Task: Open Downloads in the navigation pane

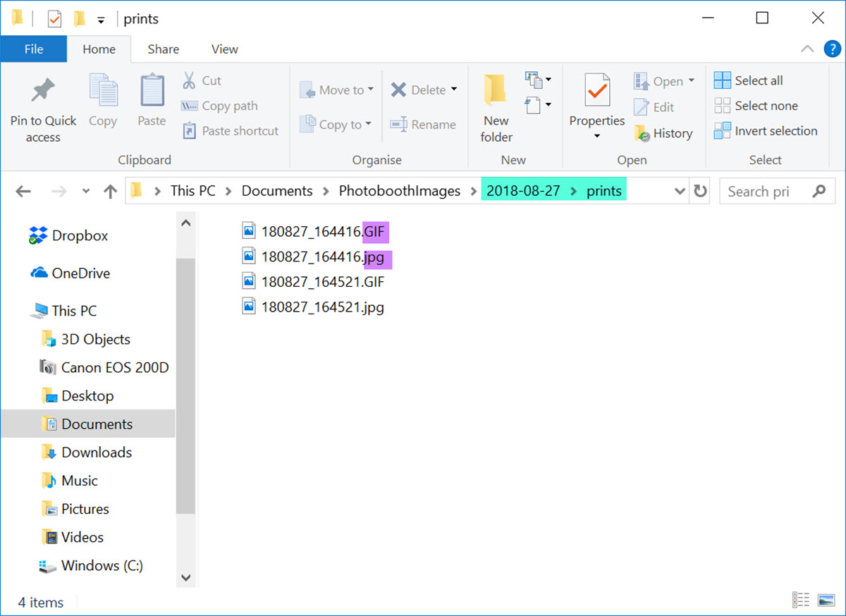Action: [86, 452]
